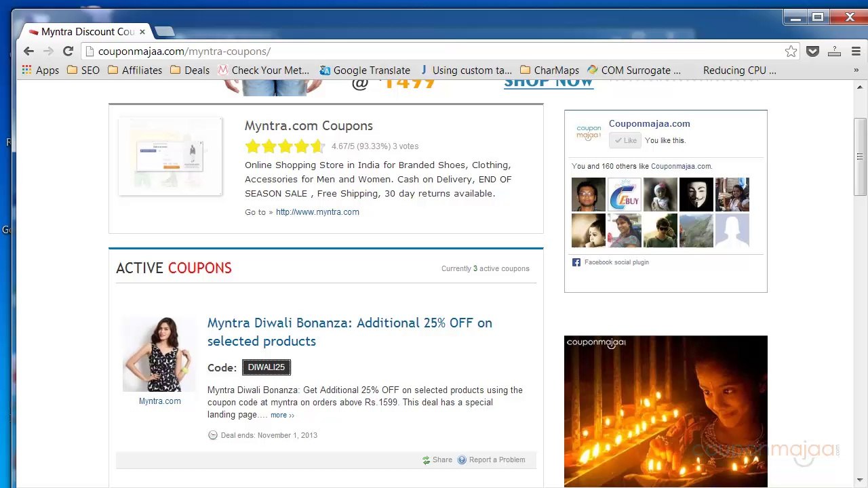Viewport: 868px width, 488px height.
Task: Share the Diwali Bonanza coupon
Action: pos(437,460)
